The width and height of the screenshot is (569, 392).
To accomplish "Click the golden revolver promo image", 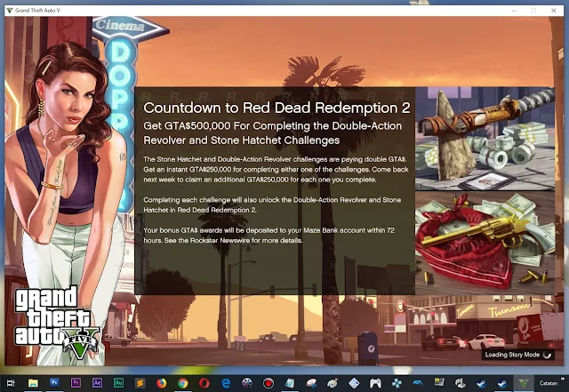I will [485, 243].
